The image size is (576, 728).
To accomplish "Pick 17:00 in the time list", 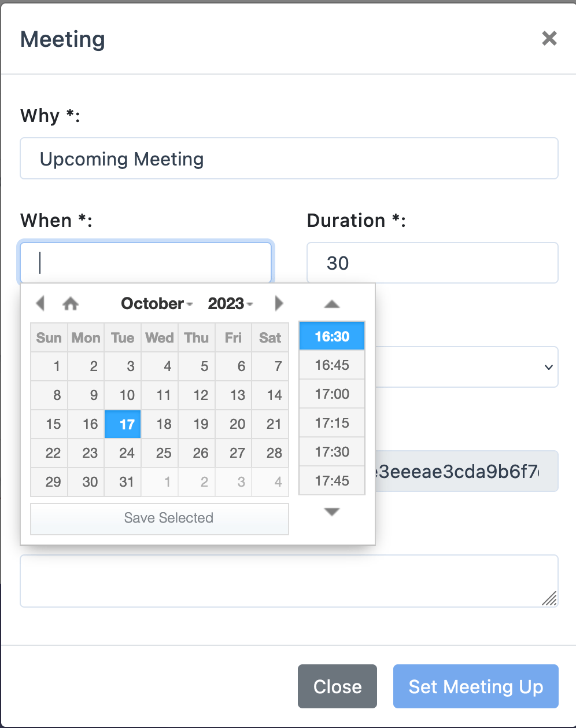I will coord(332,394).
